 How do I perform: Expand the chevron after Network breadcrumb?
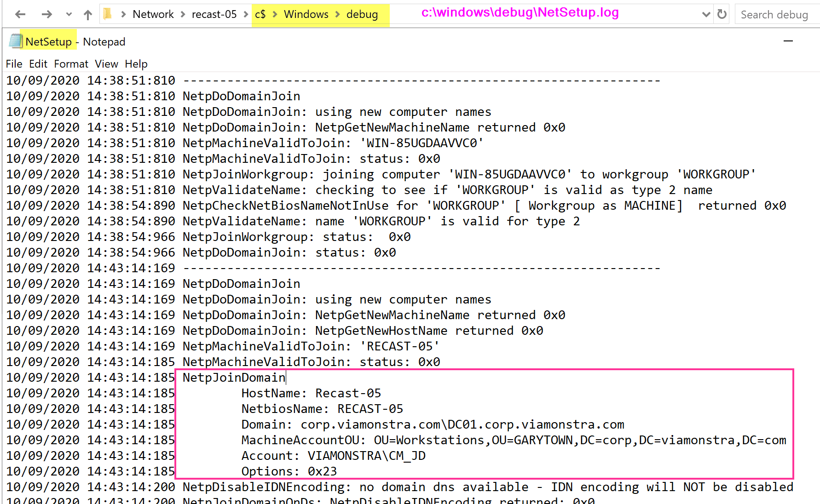tap(183, 14)
